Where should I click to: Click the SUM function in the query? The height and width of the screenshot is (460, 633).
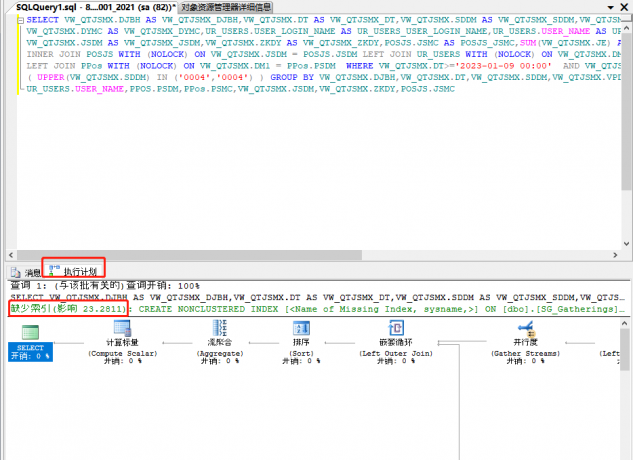point(528,43)
